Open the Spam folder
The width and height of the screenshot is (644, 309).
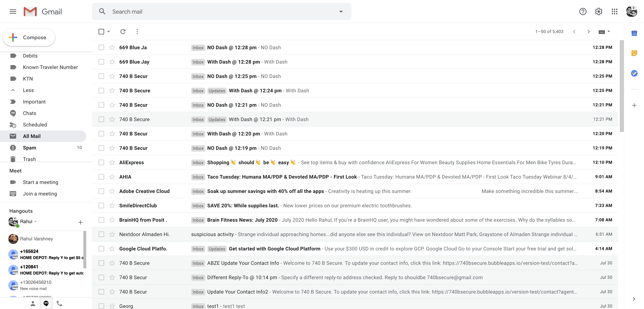click(x=29, y=148)
